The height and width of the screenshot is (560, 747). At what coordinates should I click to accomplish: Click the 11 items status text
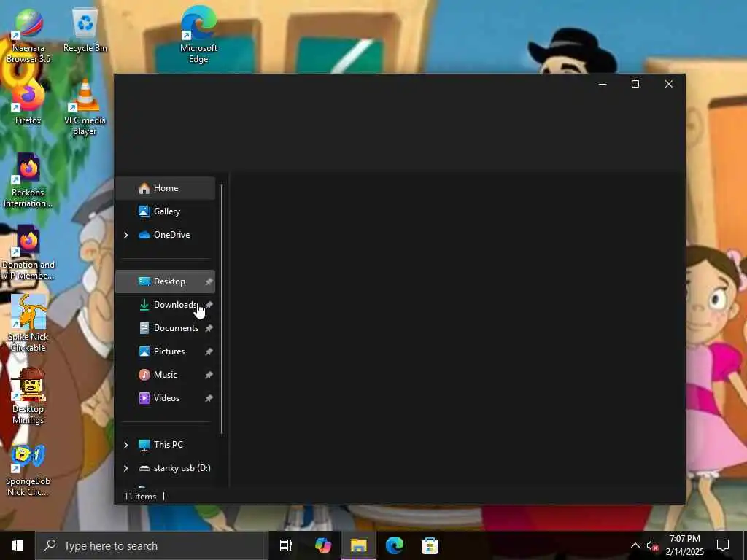140,496
